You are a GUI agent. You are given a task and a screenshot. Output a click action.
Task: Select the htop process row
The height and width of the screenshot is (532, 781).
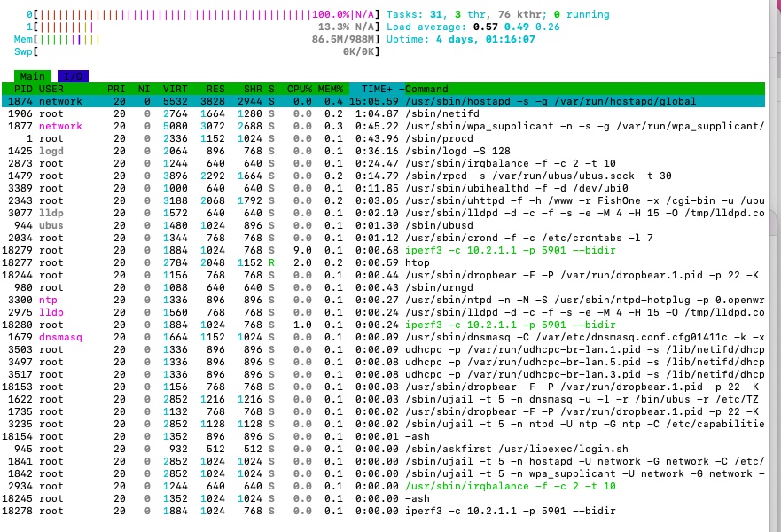383,262
